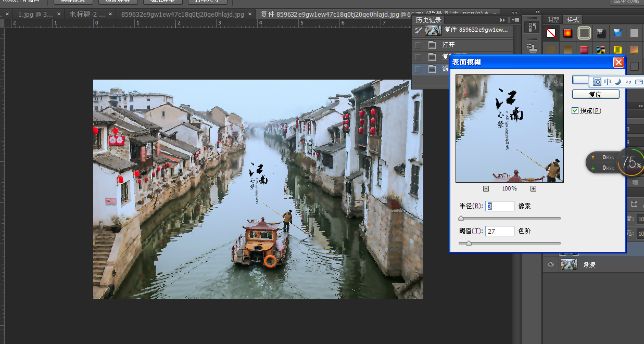
Task: Click the 实际像素 options bar button
Action: pos(73,2)
